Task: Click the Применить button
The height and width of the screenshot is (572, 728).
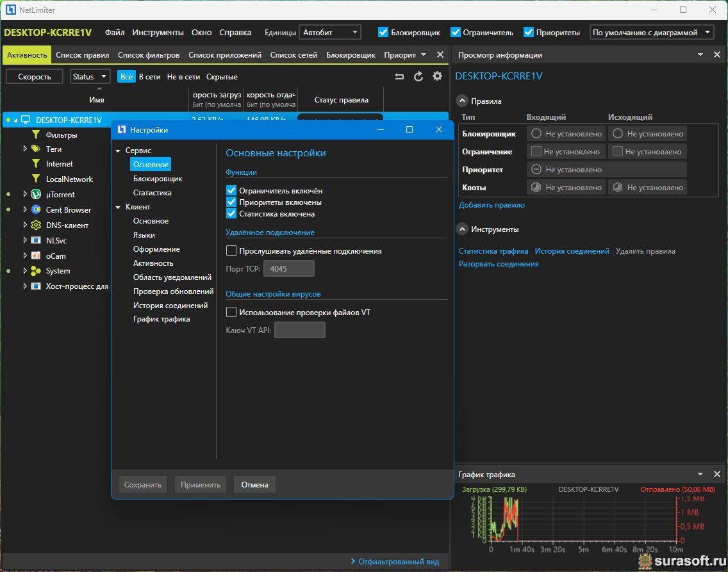Action: click(201, 484)
